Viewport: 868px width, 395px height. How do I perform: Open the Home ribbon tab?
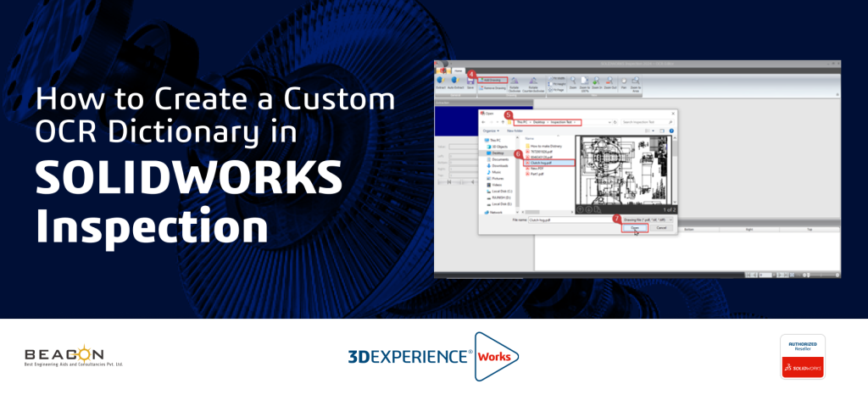pos(459,71)
